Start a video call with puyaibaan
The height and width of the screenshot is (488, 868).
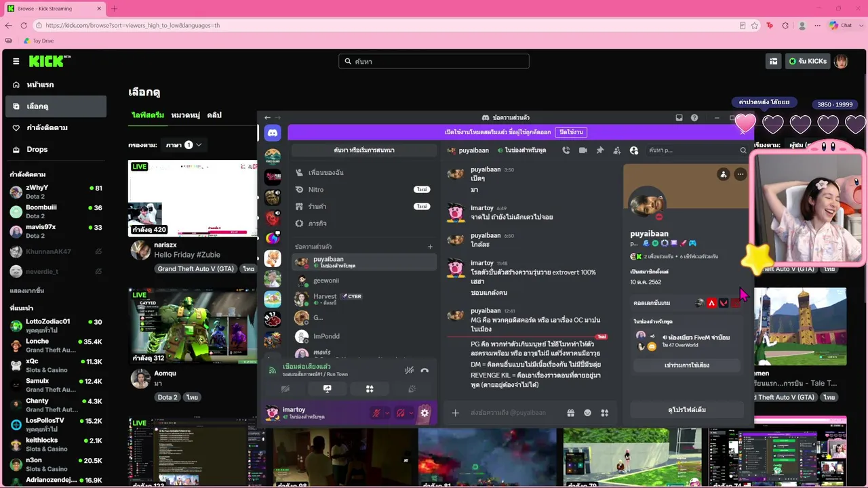pos(583,150)
